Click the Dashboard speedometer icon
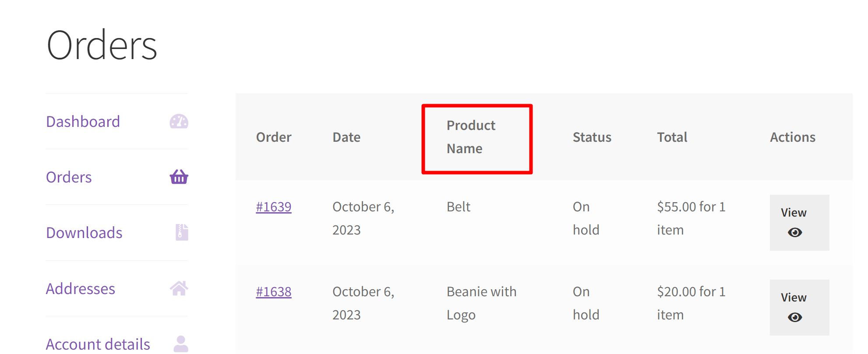868x354 pixels. point(180,121)
